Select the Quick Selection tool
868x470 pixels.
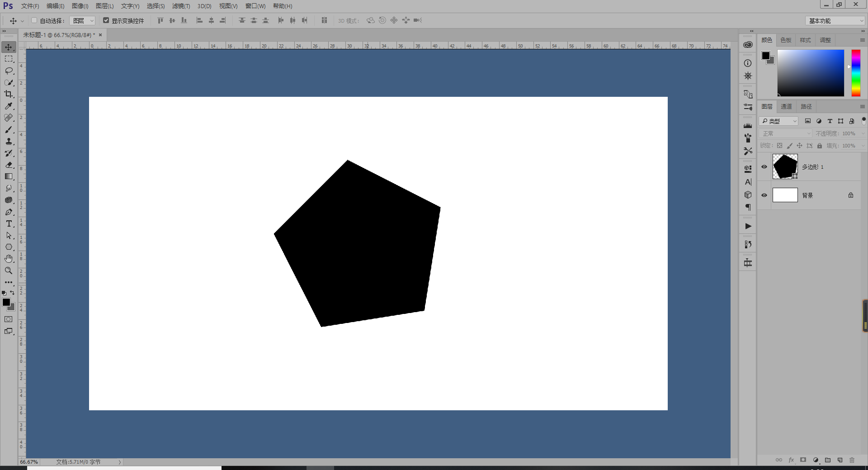tap(9, 82)
